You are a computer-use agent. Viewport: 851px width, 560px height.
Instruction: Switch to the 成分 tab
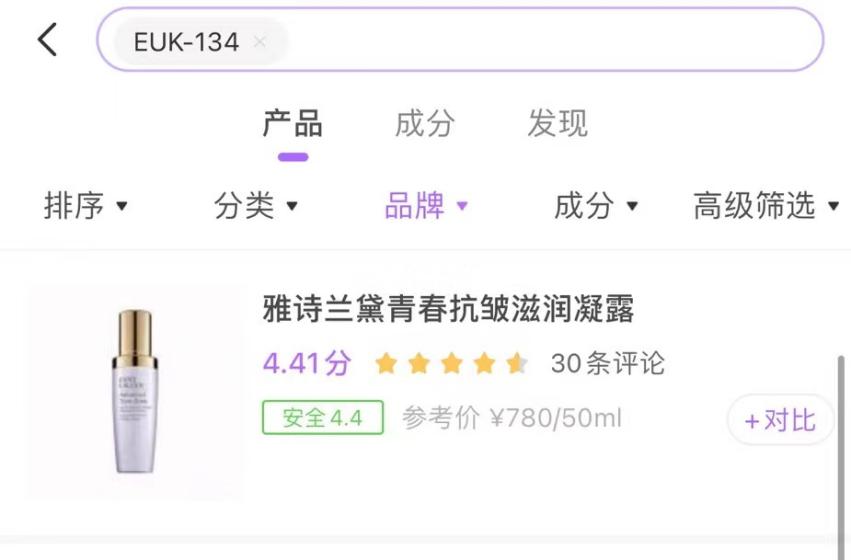click(x=424, y=123)
